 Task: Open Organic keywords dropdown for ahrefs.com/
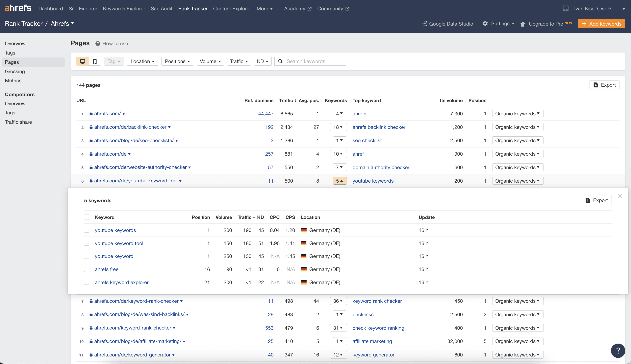517,113
